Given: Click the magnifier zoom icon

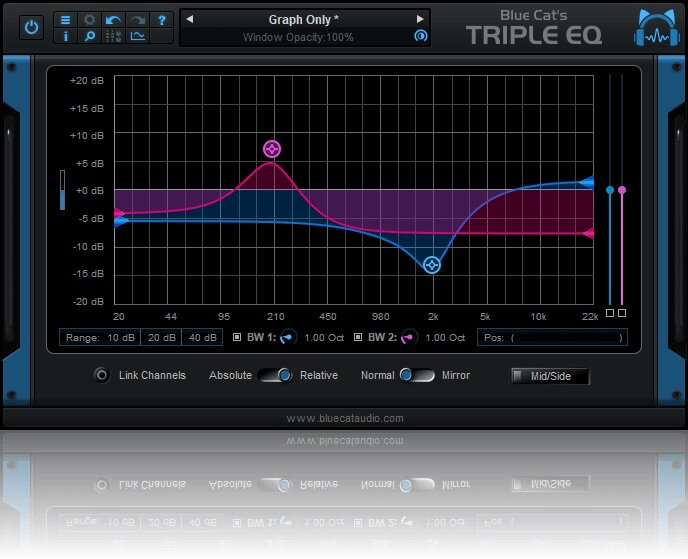Looking at the screenshot, I should coord(90,36).
